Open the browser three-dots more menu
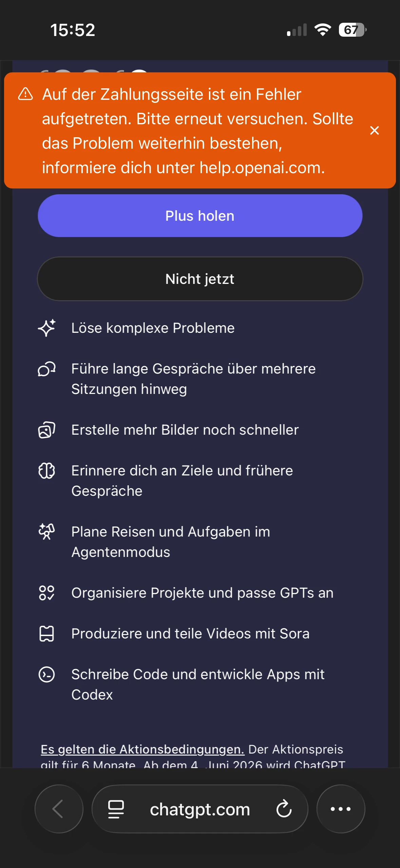The height and width of the screenshot is (868, 400). point(341,809)
